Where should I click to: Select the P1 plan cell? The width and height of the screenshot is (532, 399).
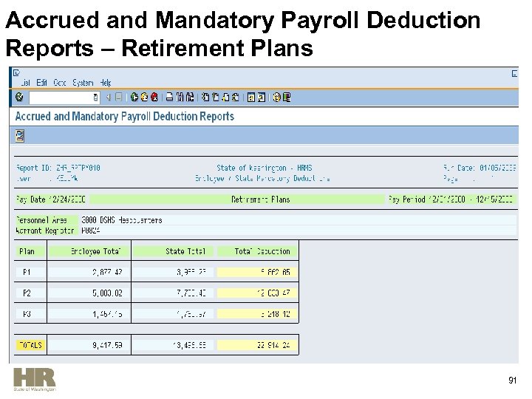[30, 272]
